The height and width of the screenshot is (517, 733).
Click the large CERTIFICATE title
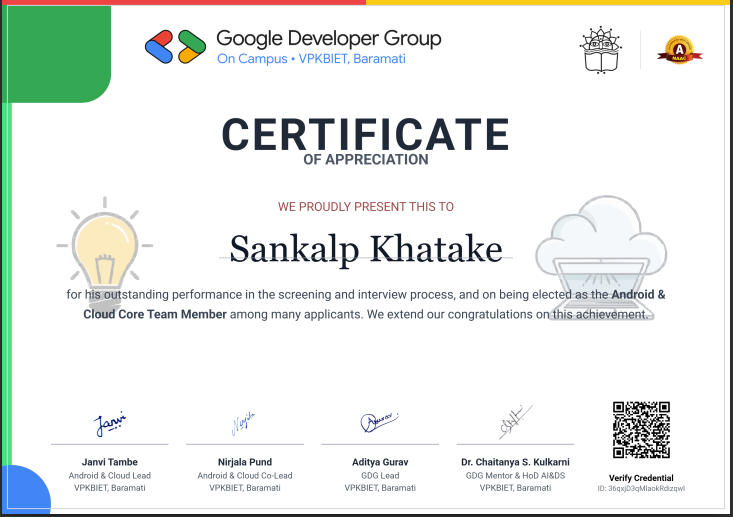(366, 135)
